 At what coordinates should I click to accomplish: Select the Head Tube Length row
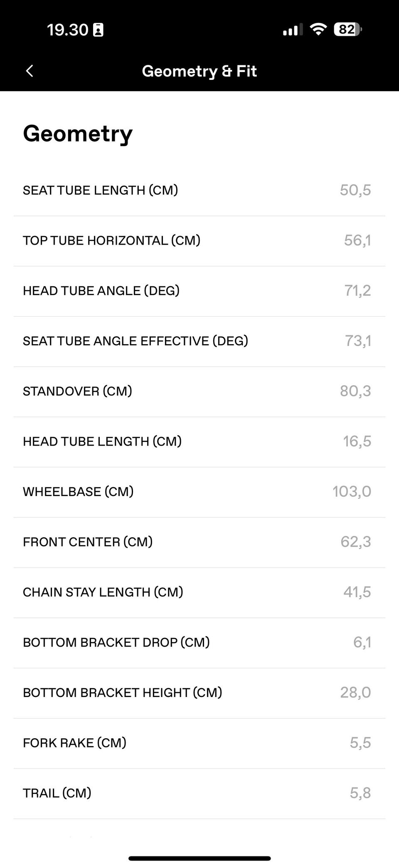(199, 442)
